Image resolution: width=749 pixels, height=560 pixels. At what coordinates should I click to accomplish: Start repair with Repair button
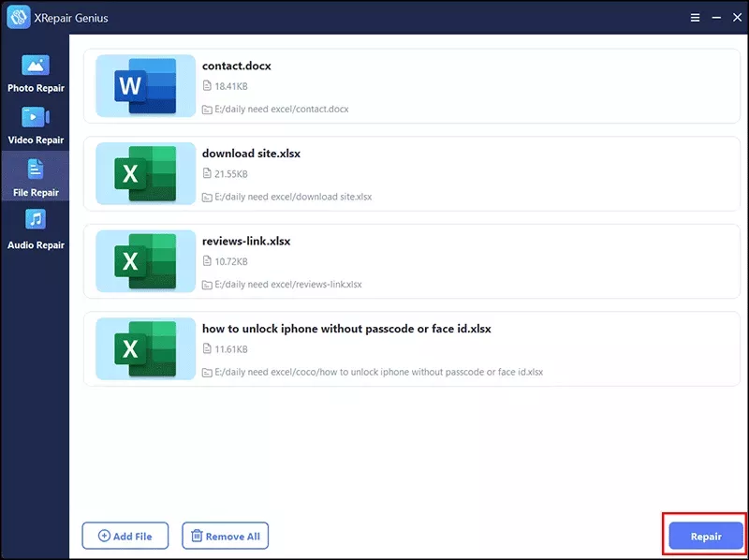(x=706, y=536)
